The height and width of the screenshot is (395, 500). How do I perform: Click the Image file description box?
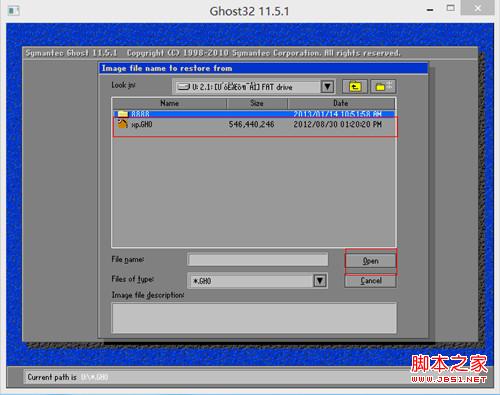254,318
